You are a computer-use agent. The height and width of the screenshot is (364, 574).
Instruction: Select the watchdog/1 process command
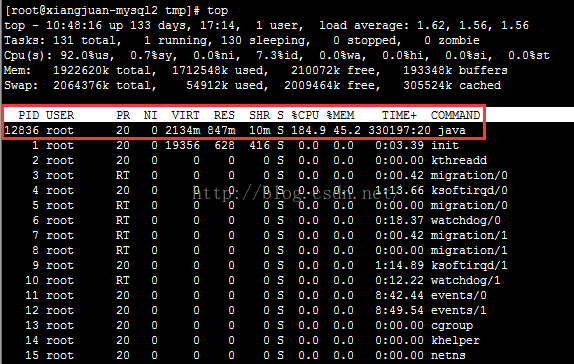pos(466,281)
